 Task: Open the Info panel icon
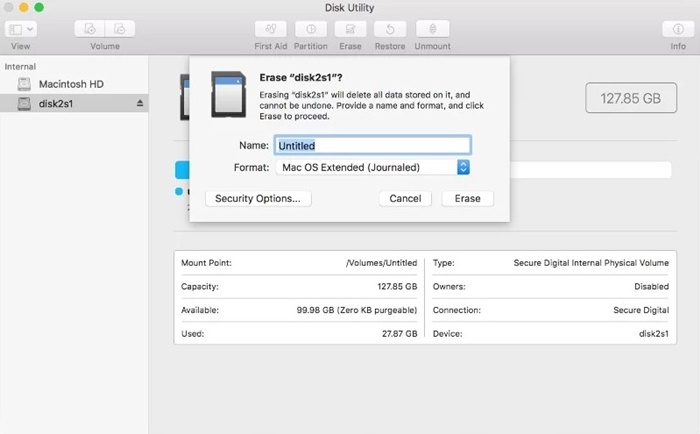click(x=678, y=29)
